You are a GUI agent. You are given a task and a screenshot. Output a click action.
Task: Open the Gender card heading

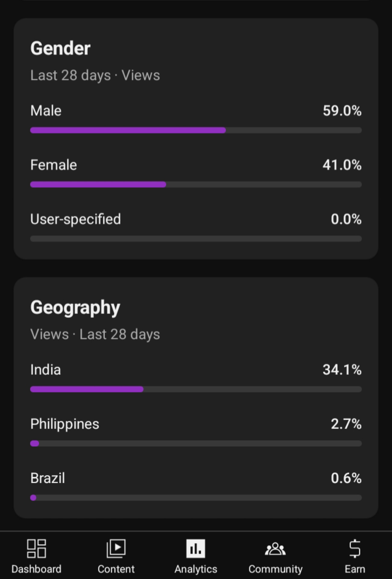[x=60, y=48]
